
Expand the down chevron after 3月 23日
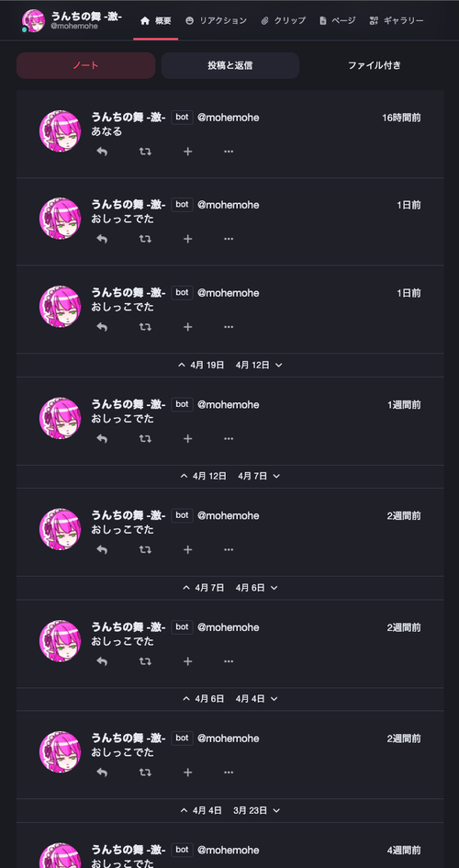[x=276, y=810]
